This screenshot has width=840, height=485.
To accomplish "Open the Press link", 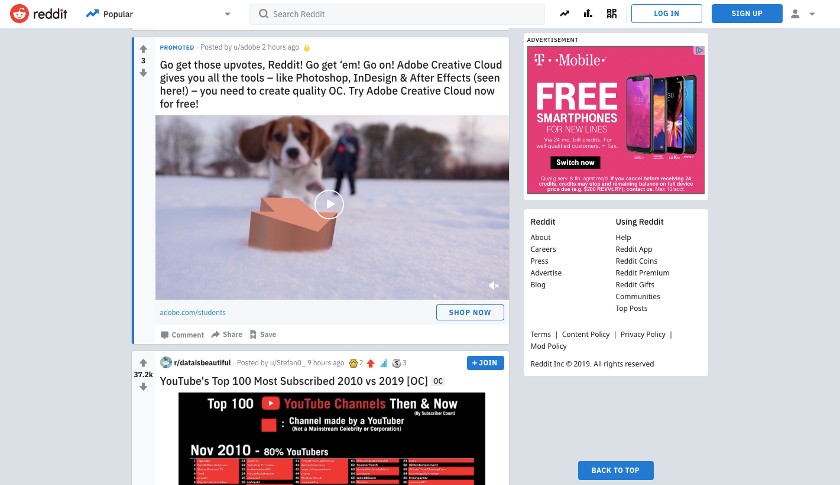I will click(539, 261).
